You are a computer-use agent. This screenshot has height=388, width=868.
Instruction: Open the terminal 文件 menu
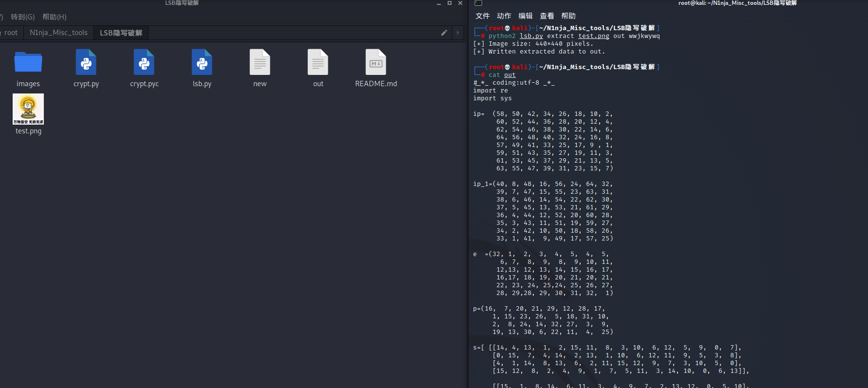click(483, 16)
